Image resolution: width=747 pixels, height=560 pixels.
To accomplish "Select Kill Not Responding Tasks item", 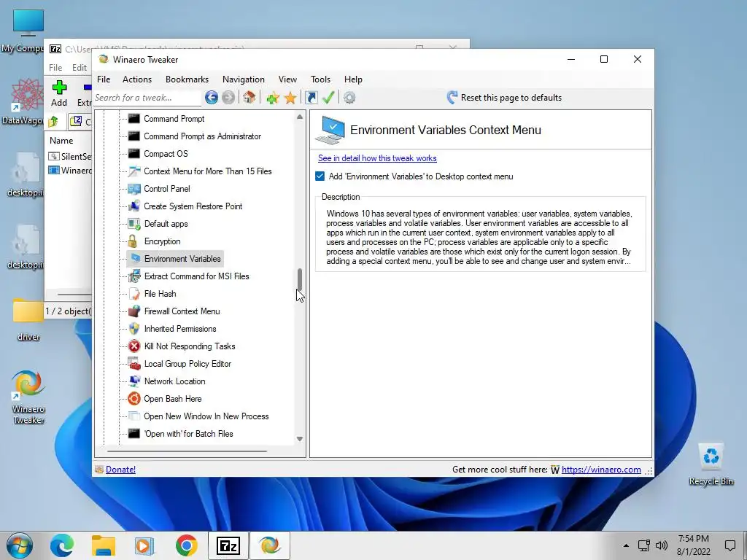I will click(190, 346).
